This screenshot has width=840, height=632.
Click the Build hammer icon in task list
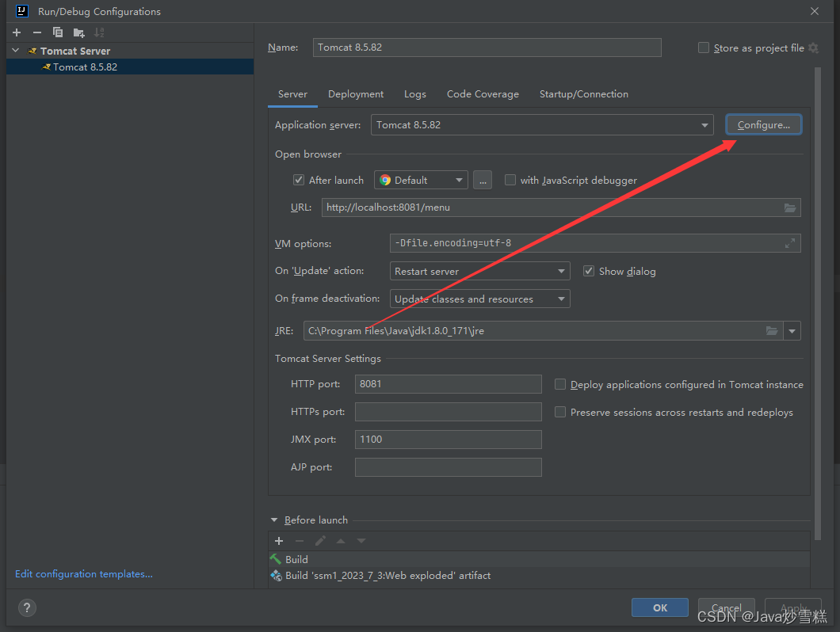[276, 559]
